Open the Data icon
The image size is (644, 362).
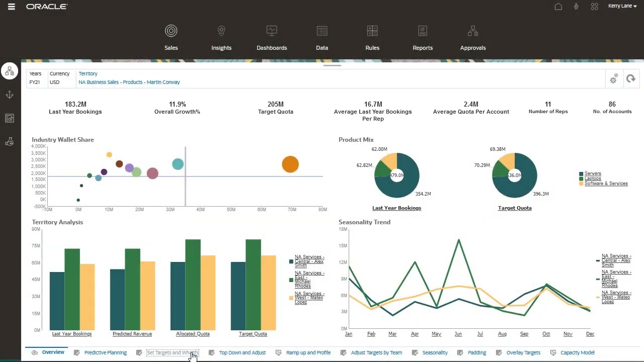click(322, 31)
